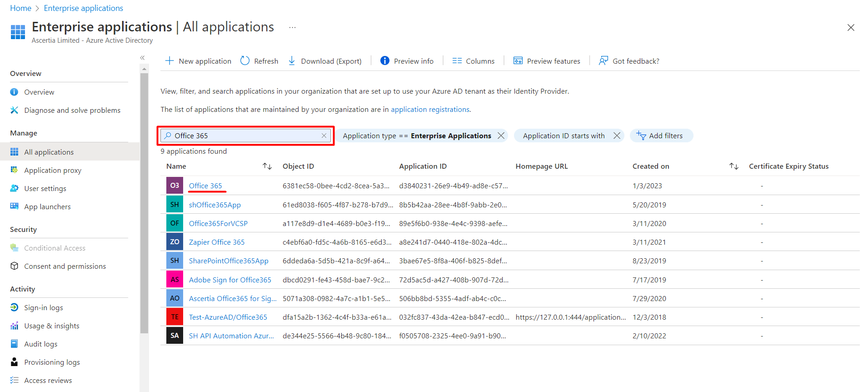Open the ellipsis more options menu
The image size is (868, 392).
pos(292,27)
